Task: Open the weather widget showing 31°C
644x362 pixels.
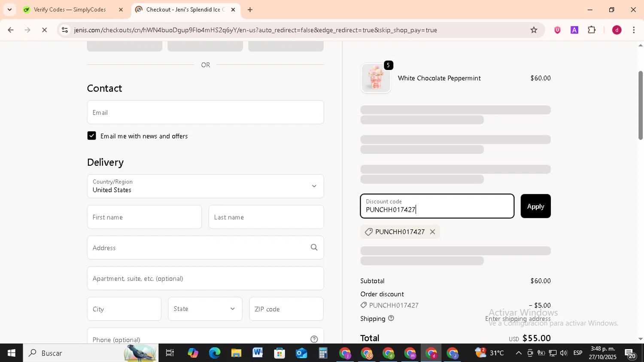Action: tap(489, 353)
